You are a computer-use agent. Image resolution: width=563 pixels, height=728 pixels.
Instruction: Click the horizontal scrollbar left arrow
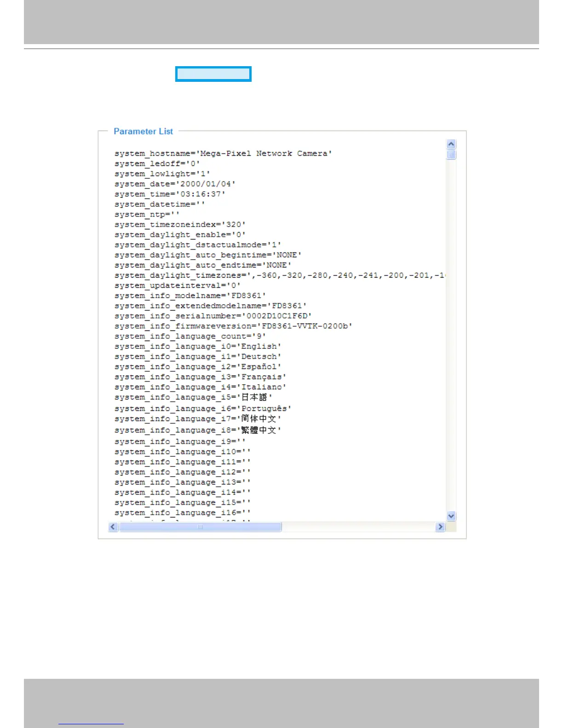point(113,527)
